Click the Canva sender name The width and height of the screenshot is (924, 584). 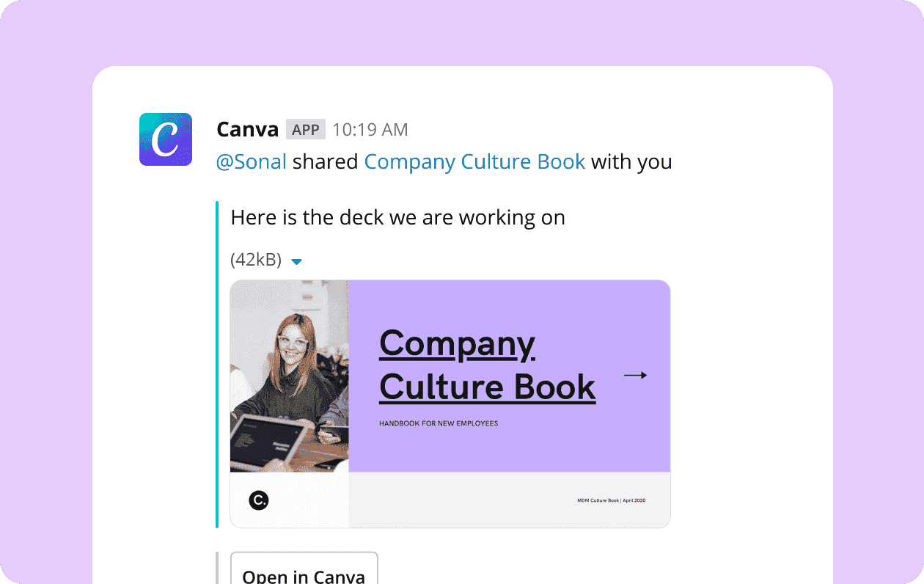coord(247,129)
